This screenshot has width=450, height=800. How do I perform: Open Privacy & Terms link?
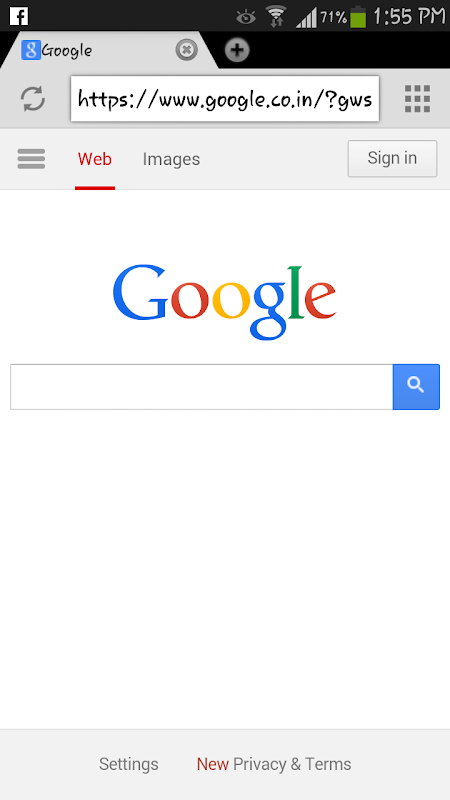(292, 764)
